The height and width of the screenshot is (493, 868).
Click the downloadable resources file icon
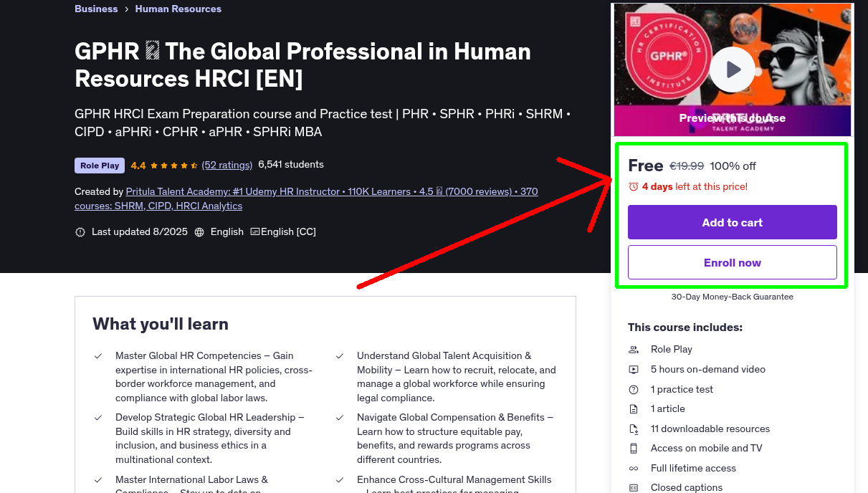634,429
